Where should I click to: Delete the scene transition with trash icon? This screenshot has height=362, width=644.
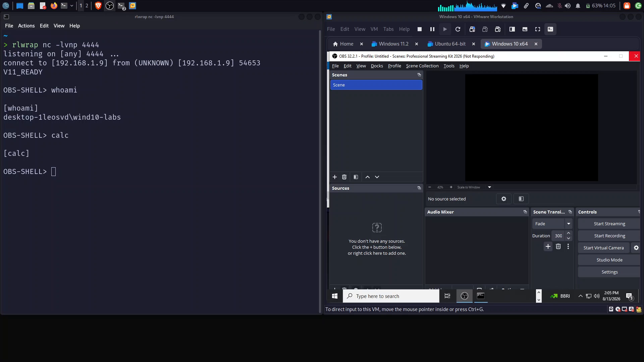[558, 247]
